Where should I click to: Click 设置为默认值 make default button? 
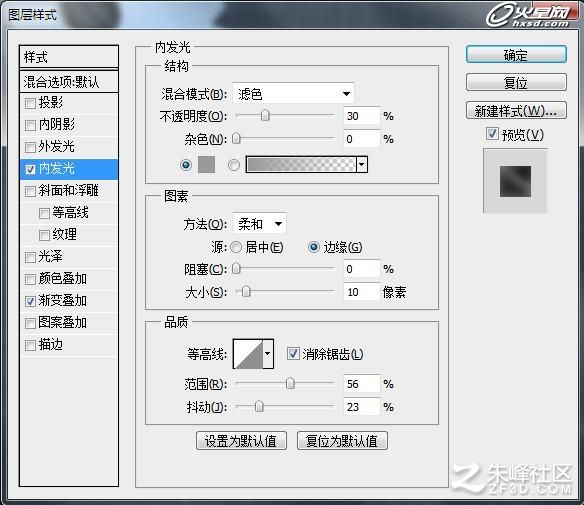[241, 441]
